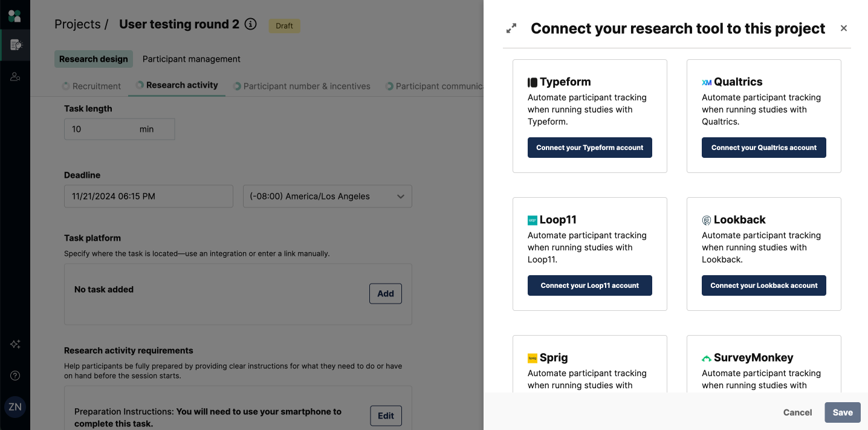Expand the America/Los Angeles timezone dropdown
Viewport: 868px width, 430px height.
(328, 197)
